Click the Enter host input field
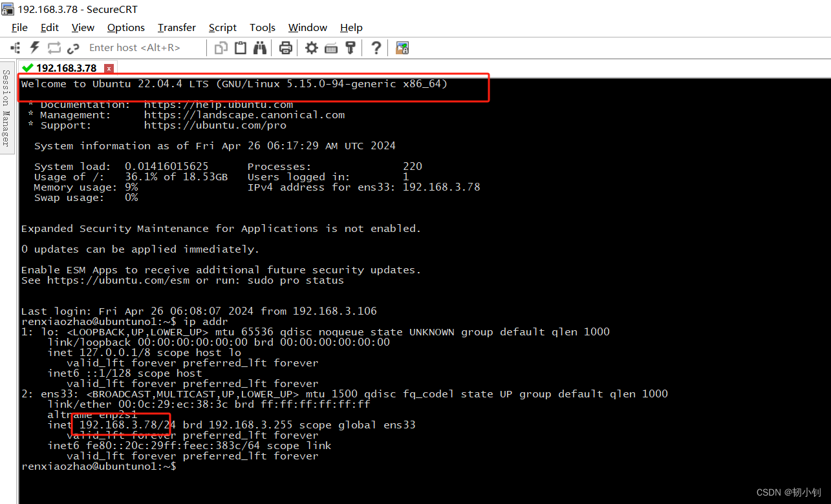The width and height of the screenshot is (831, 504). 135,47
